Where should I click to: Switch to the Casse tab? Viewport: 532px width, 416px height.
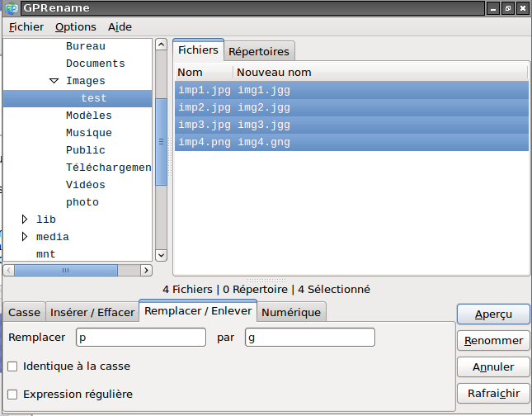(x=24, y=312)
